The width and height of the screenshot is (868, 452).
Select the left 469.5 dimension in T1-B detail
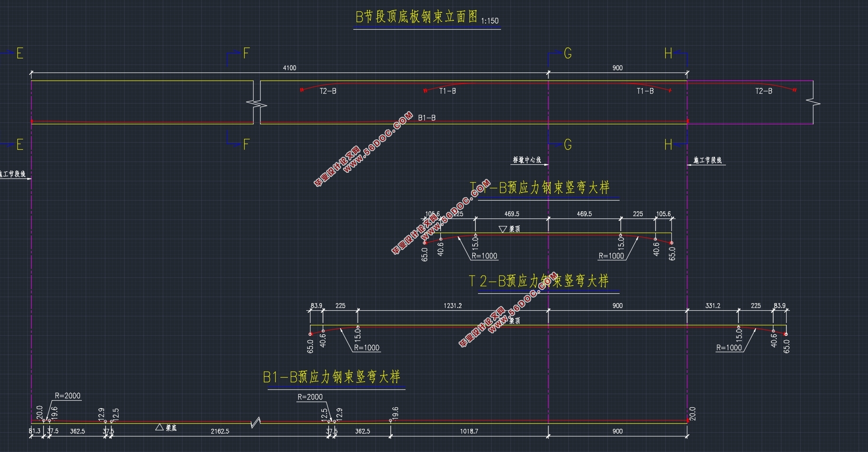point(511,214)
